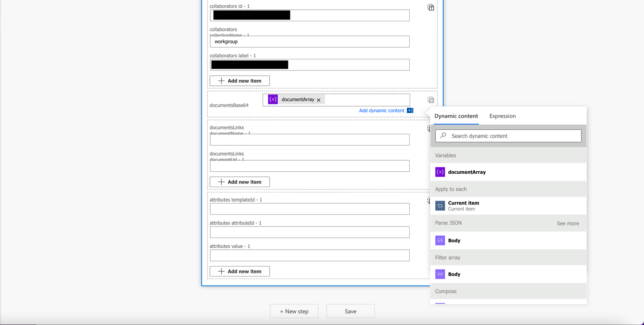Focus the Search dynamic content field

[508, 136]
